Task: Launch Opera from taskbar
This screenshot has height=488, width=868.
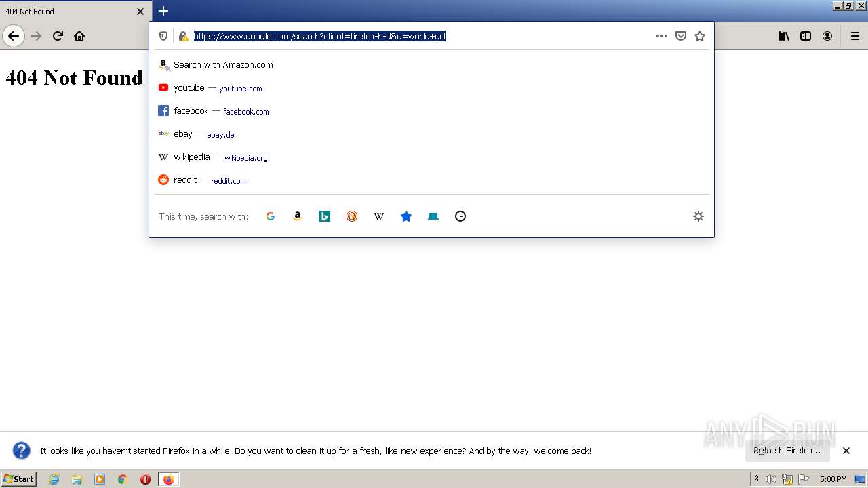Action: click(x=145, y=479)
